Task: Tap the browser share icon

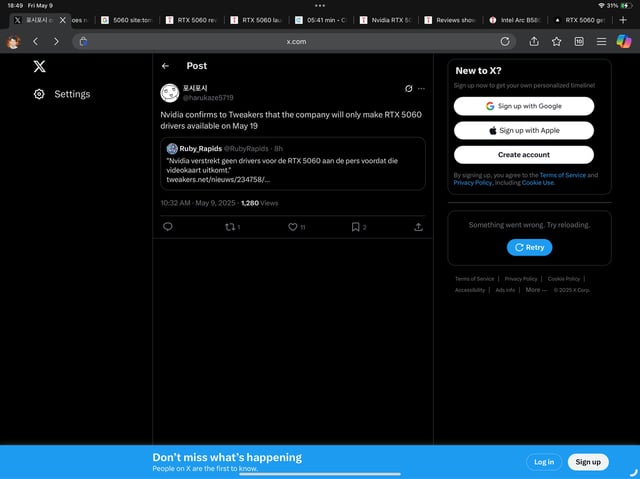Action: point(534,41)
